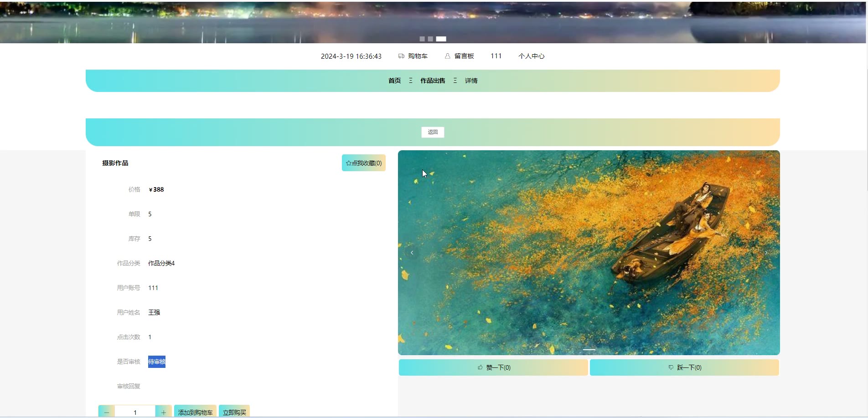Click the 王强 user name value
Viewport: 868px width, 418px height.
pos(154,312)
